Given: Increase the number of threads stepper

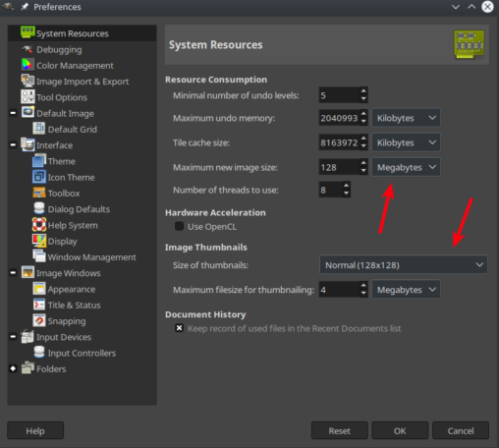Looking at the screenshot, I should point(346,186).
